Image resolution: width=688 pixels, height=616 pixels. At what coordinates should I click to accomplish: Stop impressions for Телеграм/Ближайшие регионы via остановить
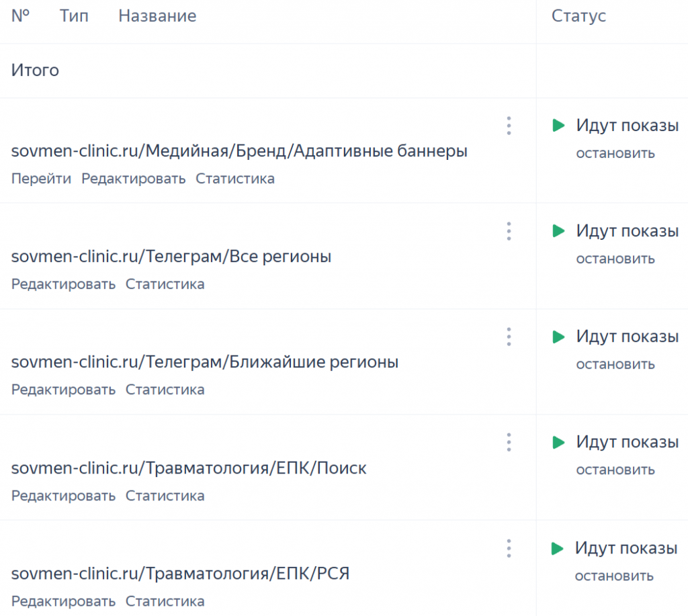[x=615, y=365]
